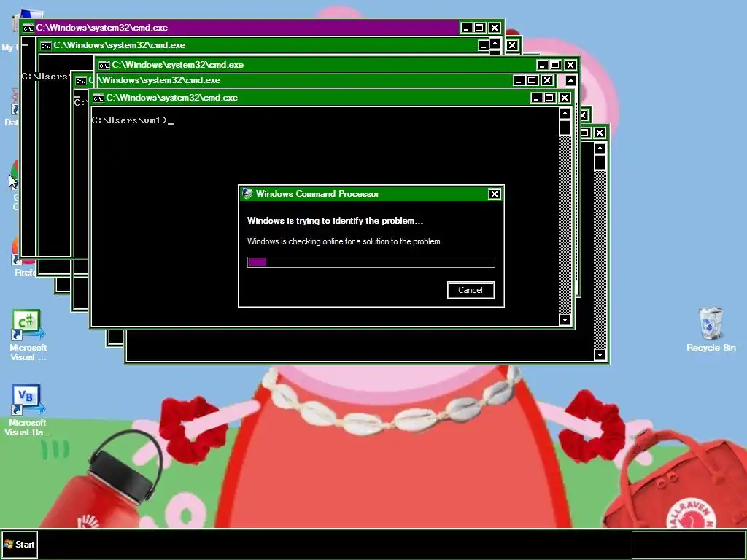Viewport: 747px width, 560px height.
Task: Minimize the front cmd.exe window
Action: click(x=536, y=98)
